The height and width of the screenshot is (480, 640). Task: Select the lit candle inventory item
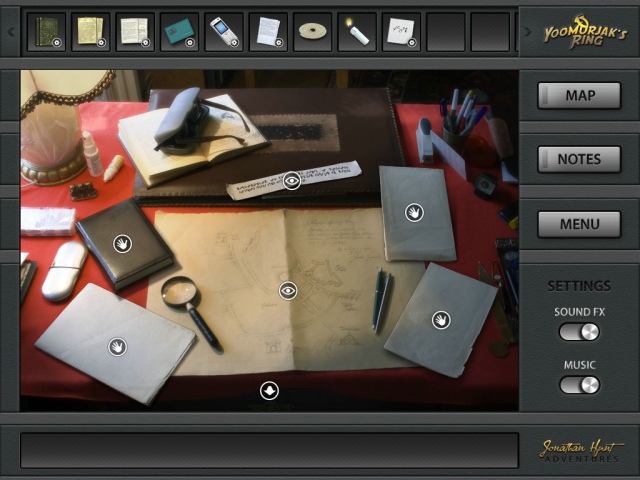(357, 32)
